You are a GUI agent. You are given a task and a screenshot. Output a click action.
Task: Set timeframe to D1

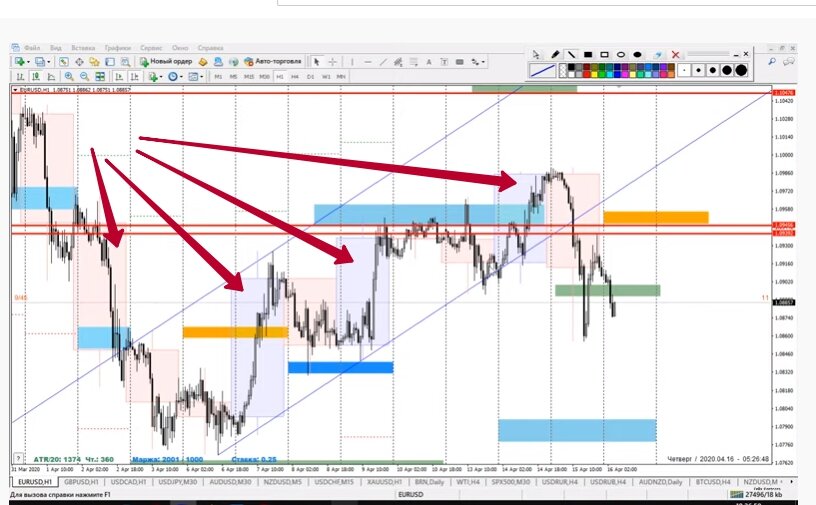(310, 77)
